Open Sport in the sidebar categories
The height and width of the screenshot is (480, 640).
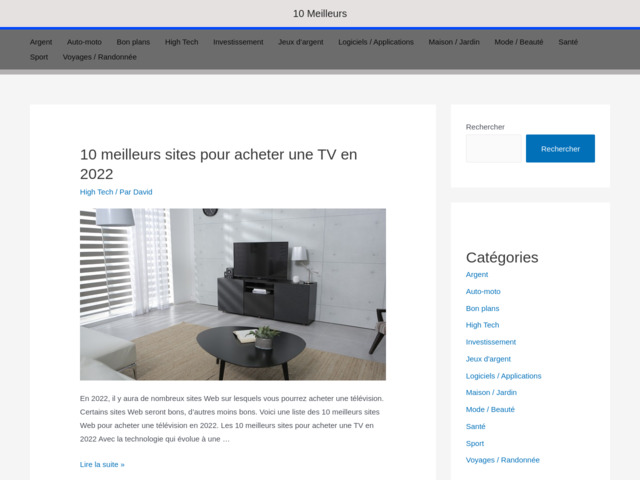point(475,443)
